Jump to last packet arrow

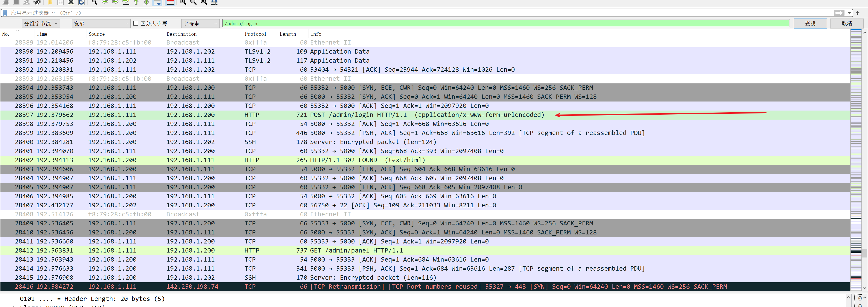(146, 2)
